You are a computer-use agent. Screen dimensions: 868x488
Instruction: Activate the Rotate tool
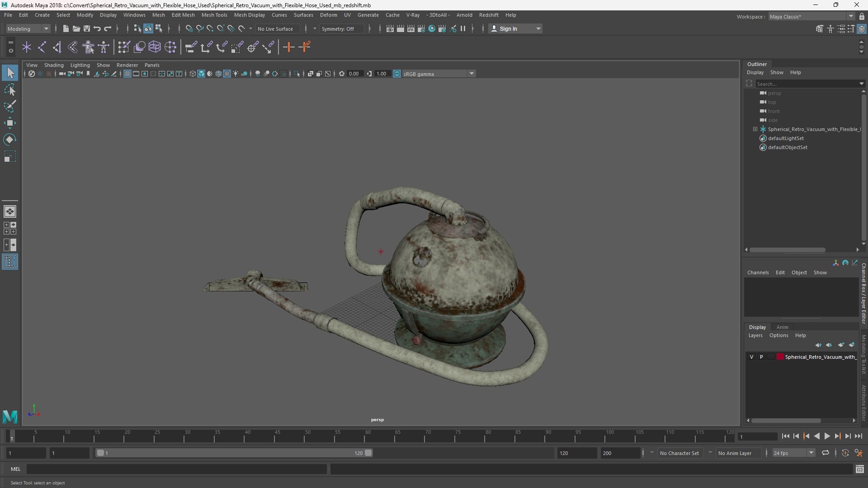point(10,140)
